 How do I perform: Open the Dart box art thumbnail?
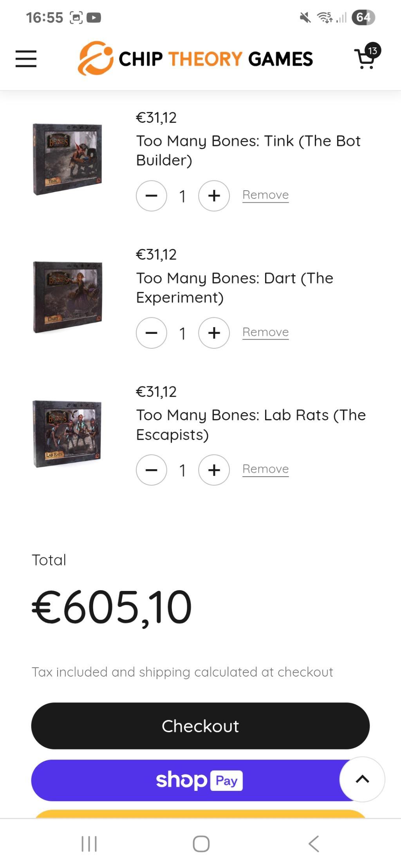click(67, 297)
